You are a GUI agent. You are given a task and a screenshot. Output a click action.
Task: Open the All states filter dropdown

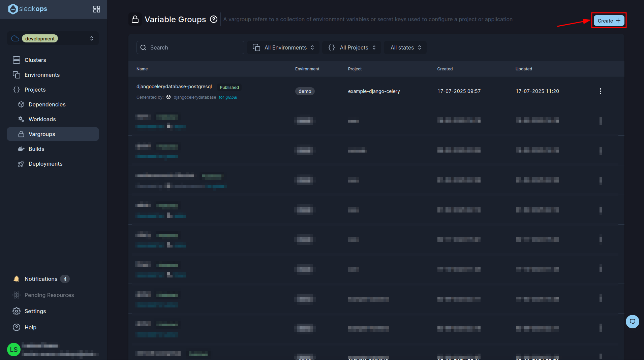pyautogui.click(x=405, y=47)
